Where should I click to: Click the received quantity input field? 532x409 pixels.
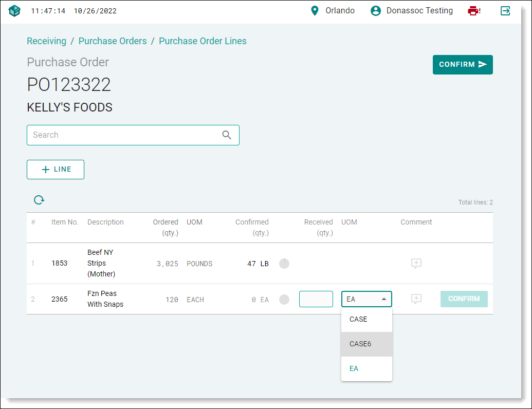316,299
